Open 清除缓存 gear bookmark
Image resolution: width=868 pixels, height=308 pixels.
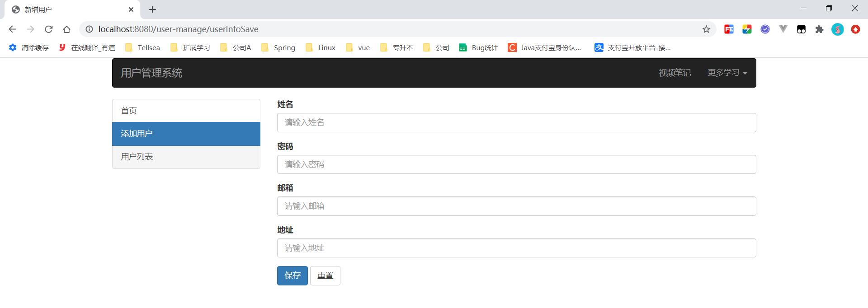29,47
